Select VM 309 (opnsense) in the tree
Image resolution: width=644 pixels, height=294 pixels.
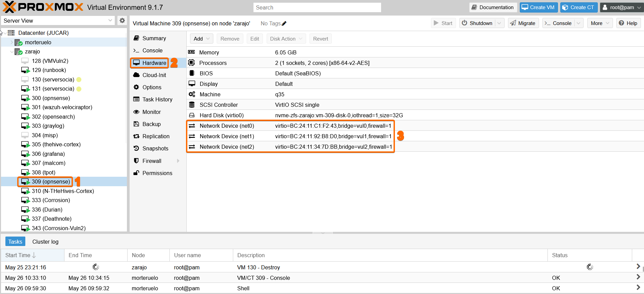(x=51, y=181)
